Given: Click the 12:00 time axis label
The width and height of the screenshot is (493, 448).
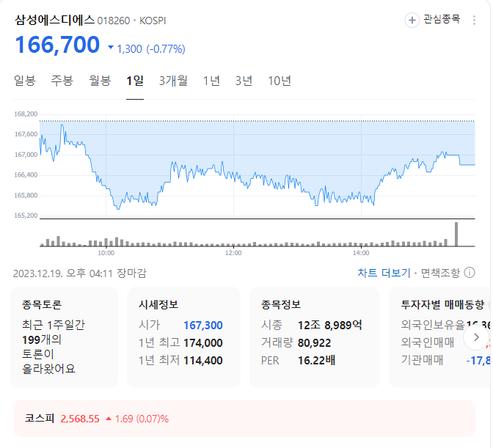Looking at the screenshot, I should click(233, 253).
